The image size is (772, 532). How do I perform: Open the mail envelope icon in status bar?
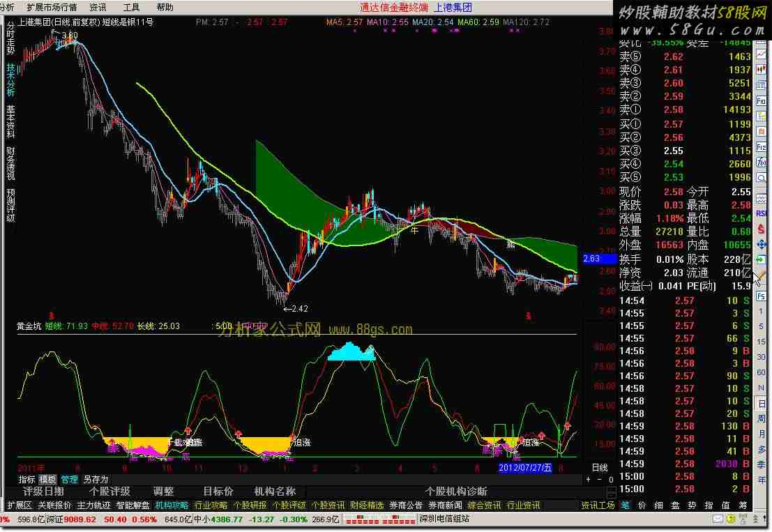(718, 519)
